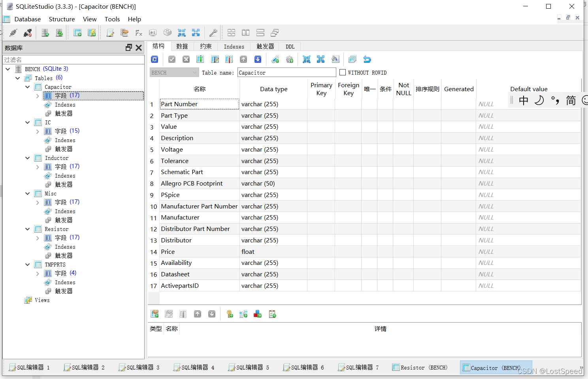588x379 pixels.
Task: Collapse the BENCH database node
Action: tap(8, 69)
